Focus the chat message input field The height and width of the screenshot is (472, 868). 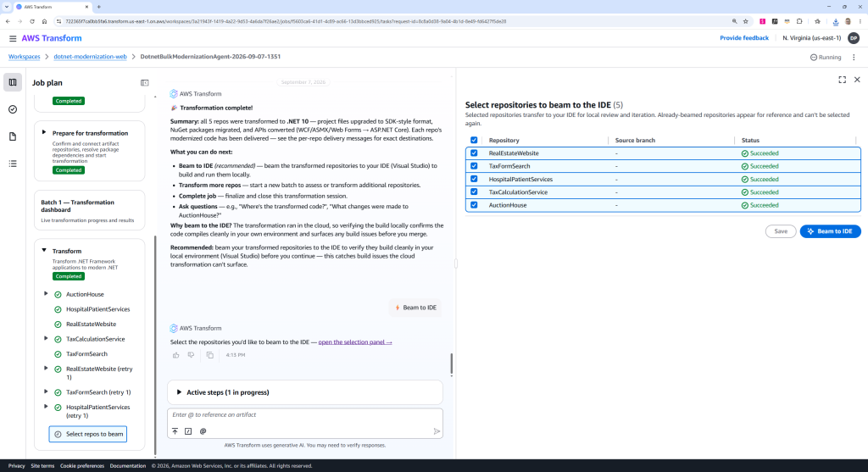pos(305,415)
